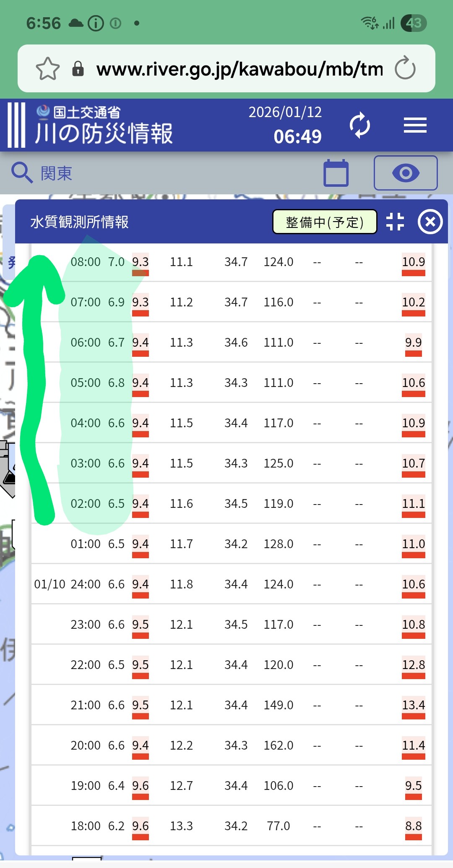Select the 08:00 row time cell
The height and width of the screenshot is (868, 453).
(x=86, y=262)
